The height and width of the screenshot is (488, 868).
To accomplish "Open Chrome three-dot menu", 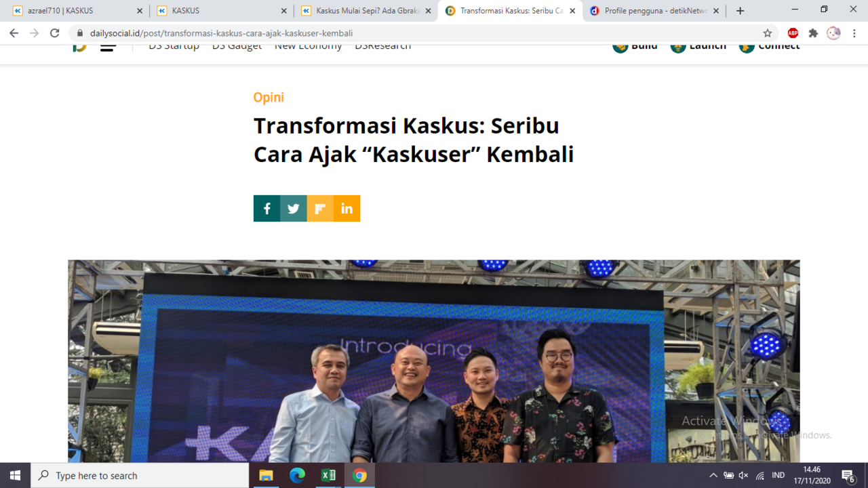I will coord(854,33).
